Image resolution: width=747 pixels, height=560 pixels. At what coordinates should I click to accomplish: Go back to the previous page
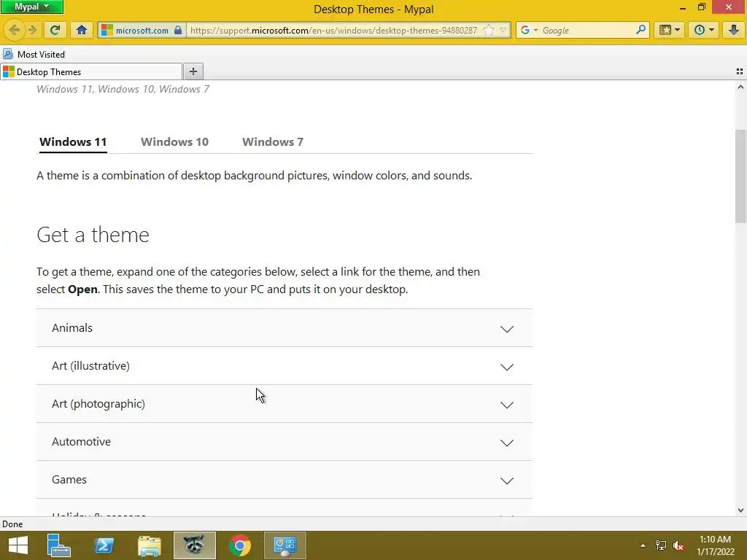coord(15,30)
